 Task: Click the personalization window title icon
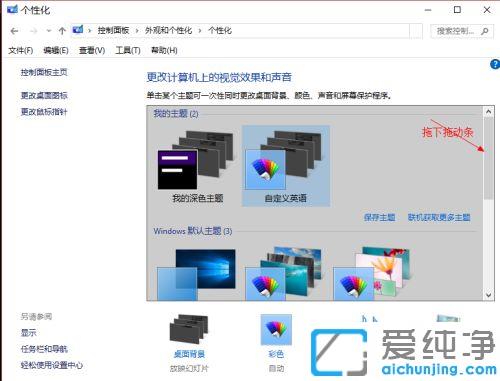coord(12,9)
